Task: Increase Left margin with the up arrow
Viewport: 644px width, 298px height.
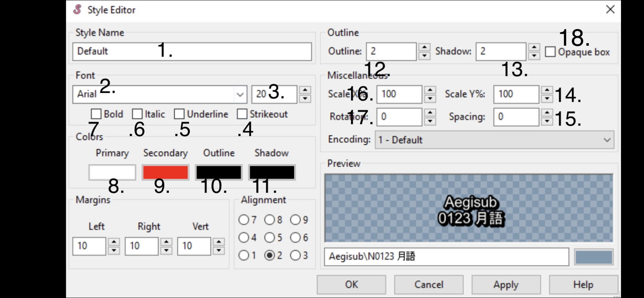Action: point(114,242)
